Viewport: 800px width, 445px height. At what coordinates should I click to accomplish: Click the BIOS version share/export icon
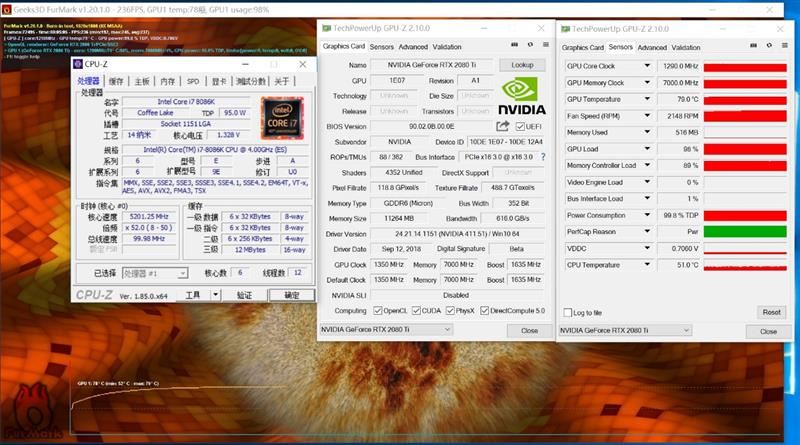(502, 126)
